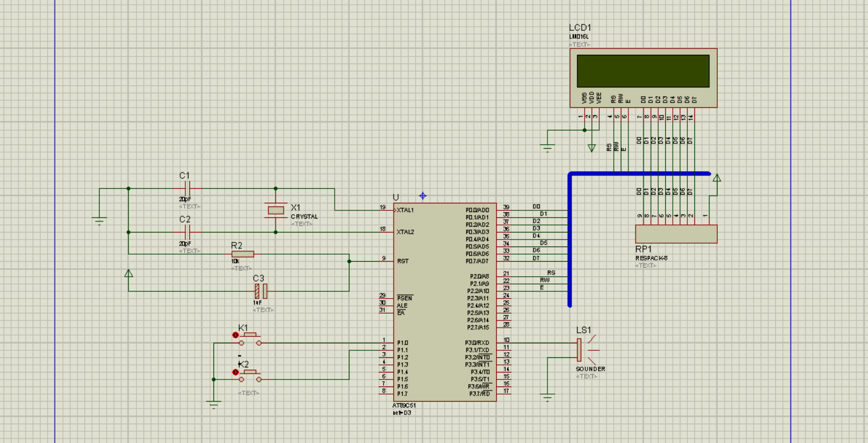Click the CRYSTAL value text
The height and width of the screenshot is (443, 868).
304,217
